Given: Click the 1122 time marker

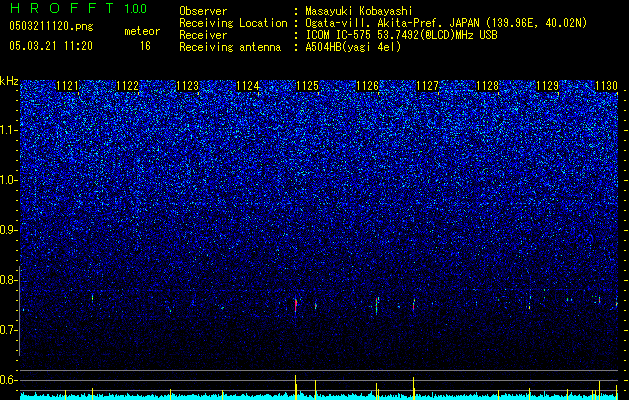Looking at the screenshot, I should click(128, 86).
